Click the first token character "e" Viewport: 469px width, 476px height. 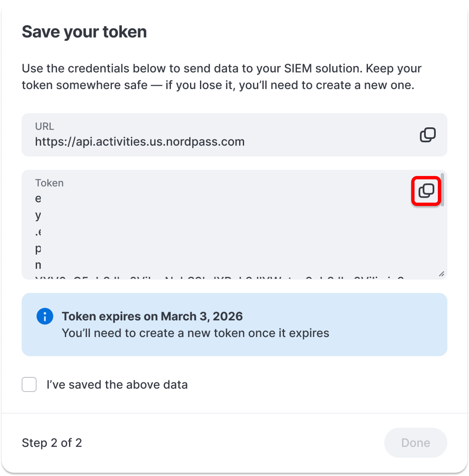tap(38, 198)
